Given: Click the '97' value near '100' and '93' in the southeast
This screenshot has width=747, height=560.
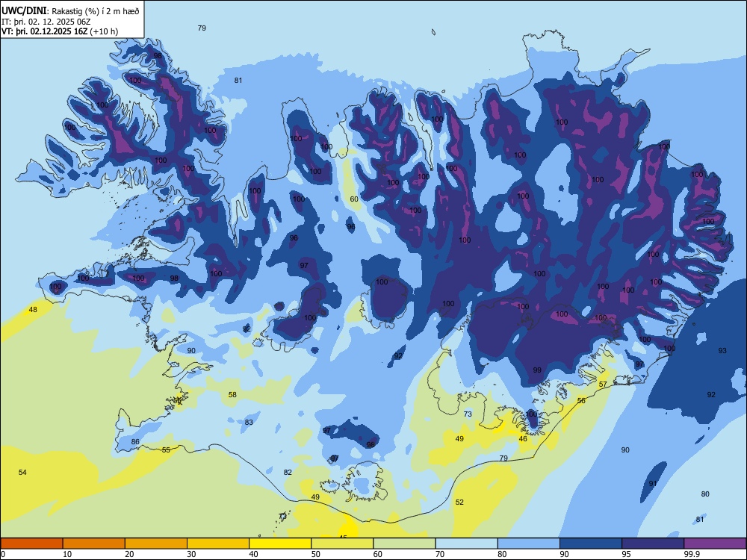Looking at the screenshot, I should click(639, 364).
